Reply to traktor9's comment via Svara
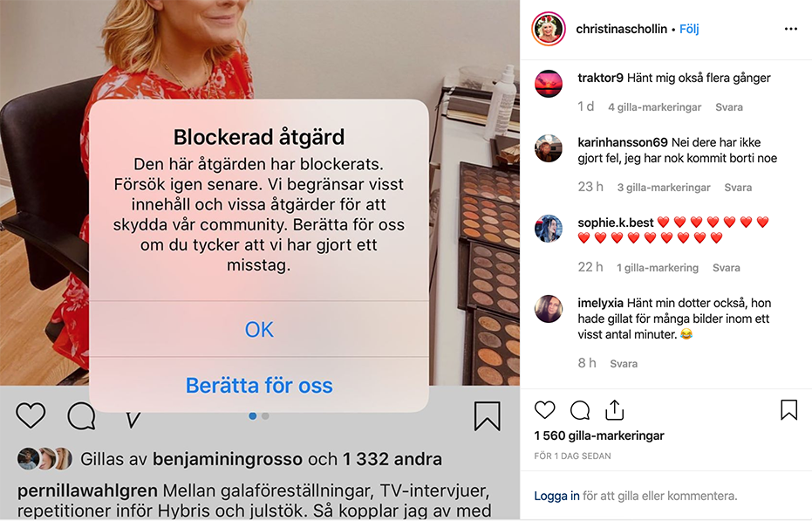The image size is (812, 521). point(729,107)
